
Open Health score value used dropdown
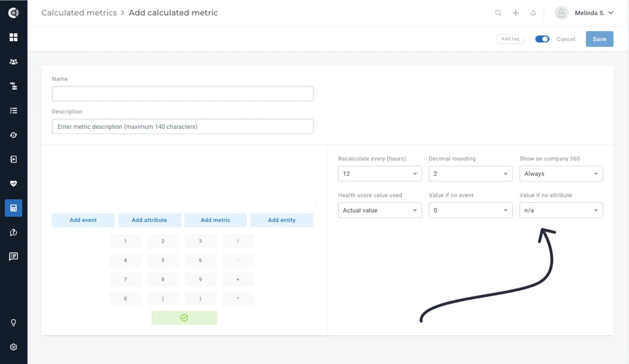click(x=380, y=210)
